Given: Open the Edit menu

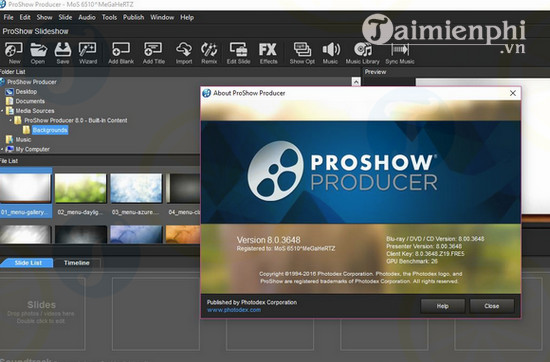Looking at the screenshot, I should [25, 17].
